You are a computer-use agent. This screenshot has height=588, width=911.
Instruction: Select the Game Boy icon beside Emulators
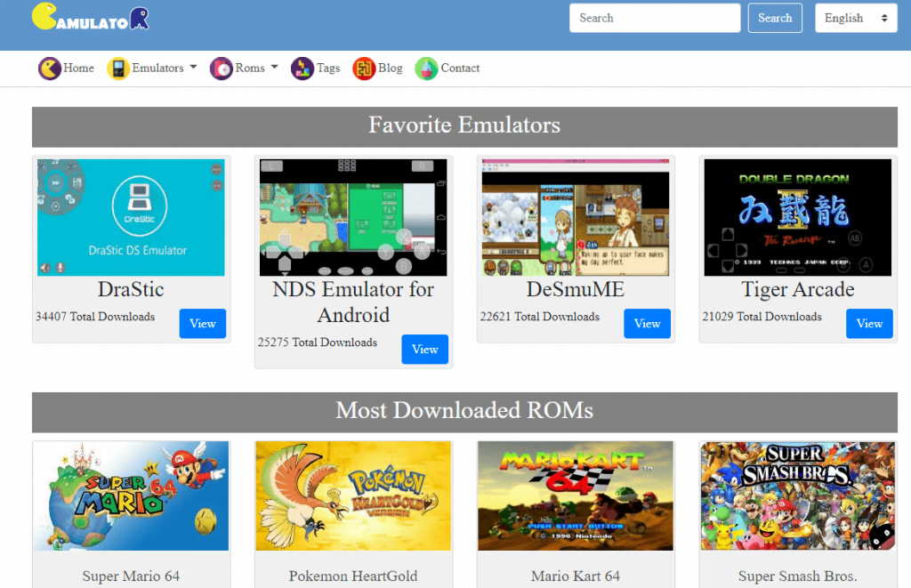coord(119,68)
